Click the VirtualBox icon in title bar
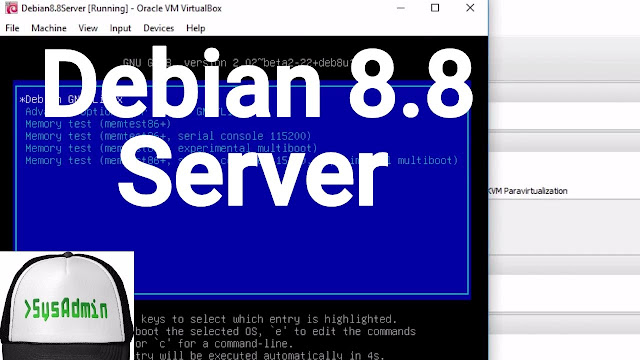Screen dimensions: 640x360 coord(11,8)
